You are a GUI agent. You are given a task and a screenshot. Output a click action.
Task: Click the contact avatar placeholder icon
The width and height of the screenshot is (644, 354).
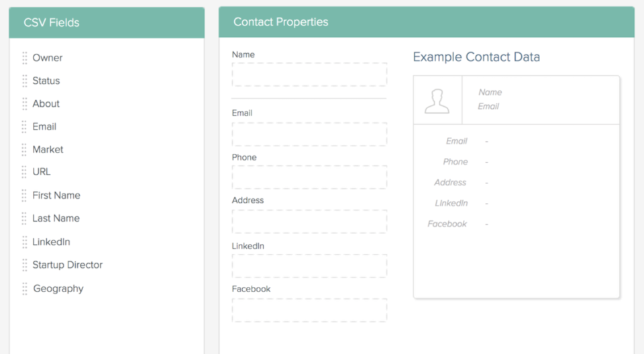[437, 101]
